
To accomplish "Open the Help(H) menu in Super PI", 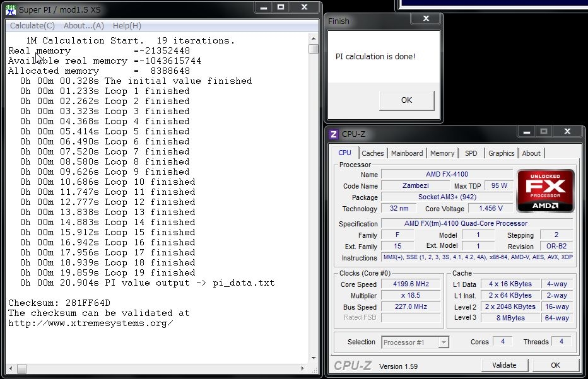I will pyautogui.click(x=127, y=25).
